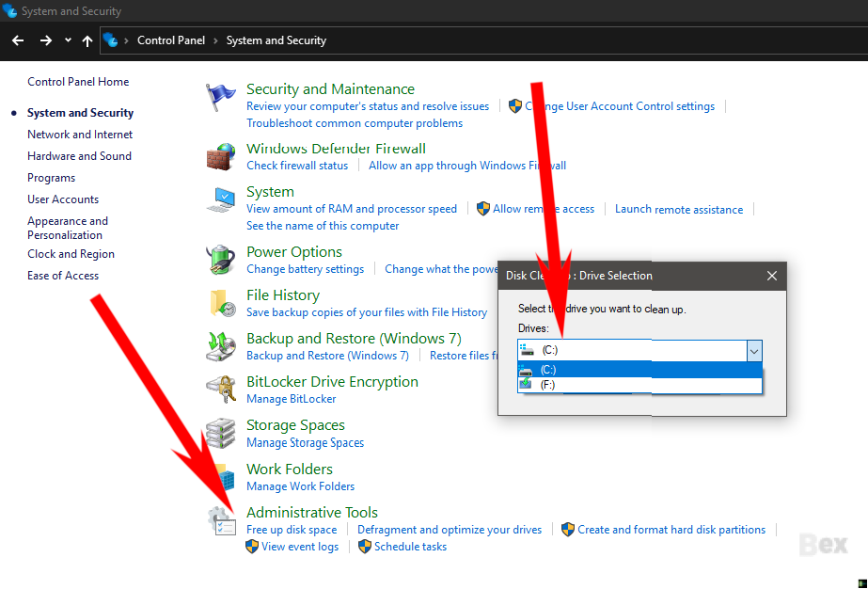The height and width of the screenshot is (589, 868).
Task: Open the Programs category
Action: 51,177
